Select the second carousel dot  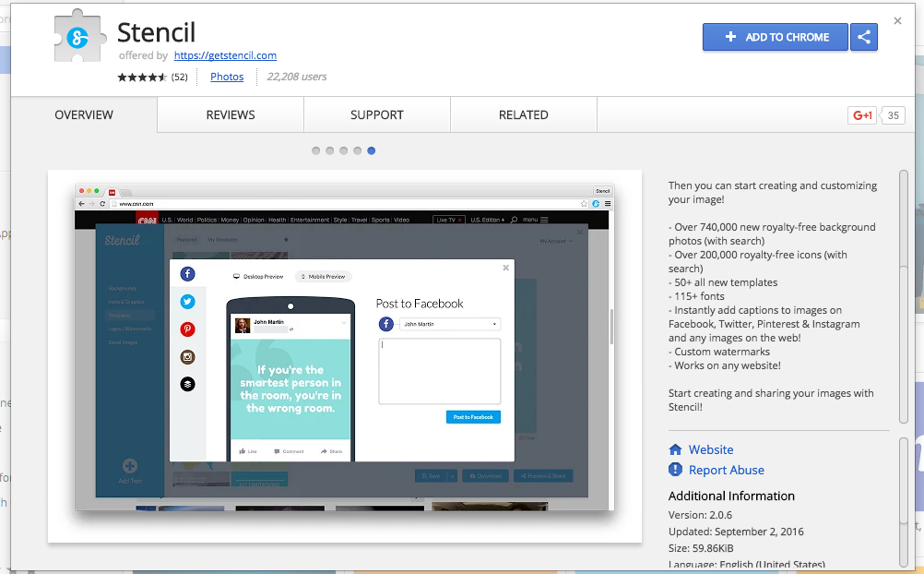[x=329, y=150]
